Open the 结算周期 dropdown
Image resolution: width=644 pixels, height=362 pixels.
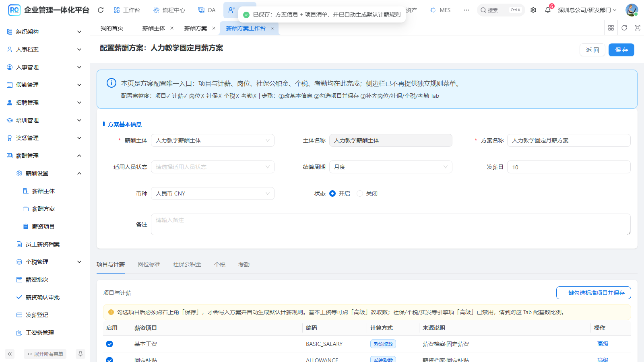coord(390,167)
